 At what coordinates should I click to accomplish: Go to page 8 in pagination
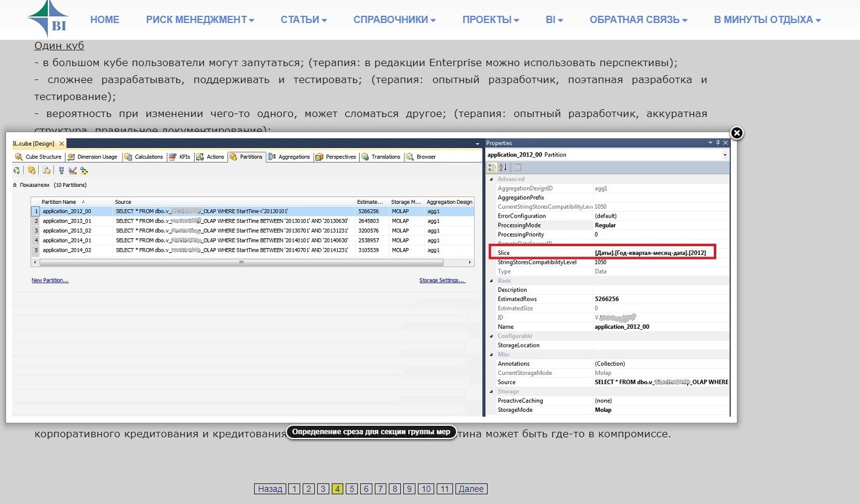click(x=395, y=489)
